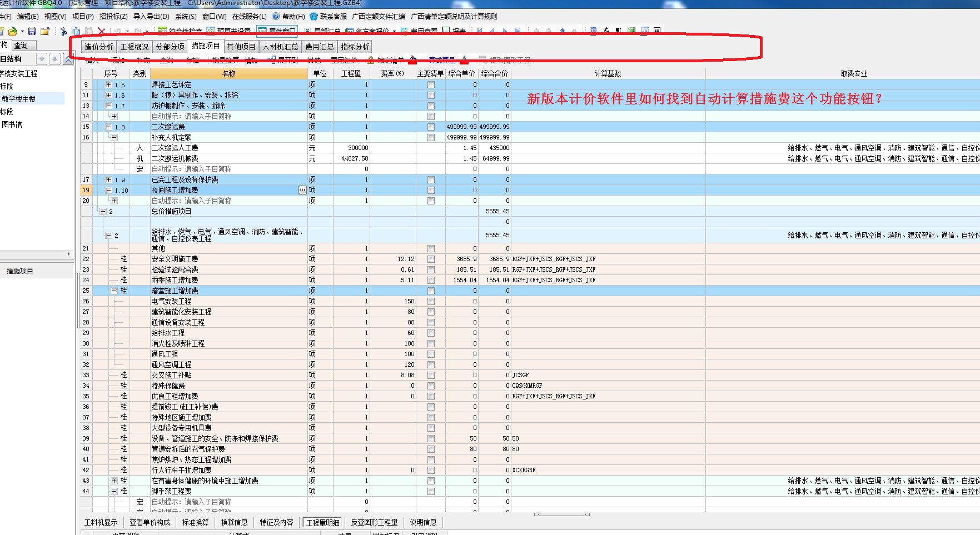Tick 主要清单 checkbox for 雨季施工增加费
The width and height of the screenshot is (980, 535).
click(x=431, y=280)
